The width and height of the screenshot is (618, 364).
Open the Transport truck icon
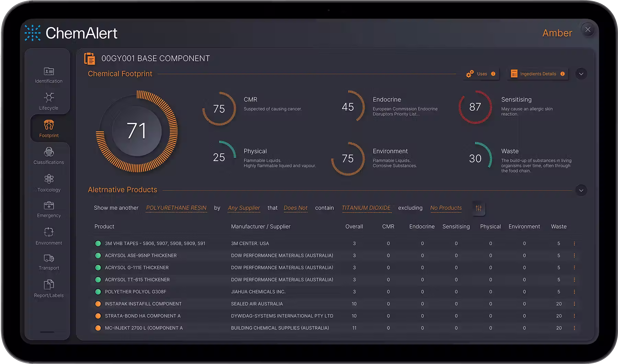point(49,258)
